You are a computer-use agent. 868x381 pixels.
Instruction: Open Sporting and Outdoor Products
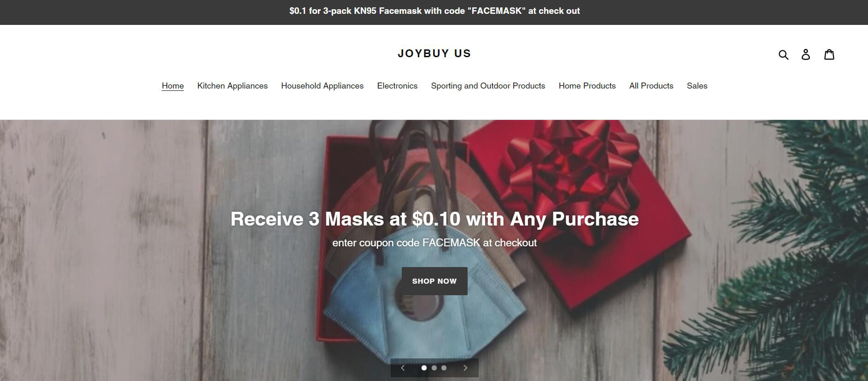click(488, 86)
